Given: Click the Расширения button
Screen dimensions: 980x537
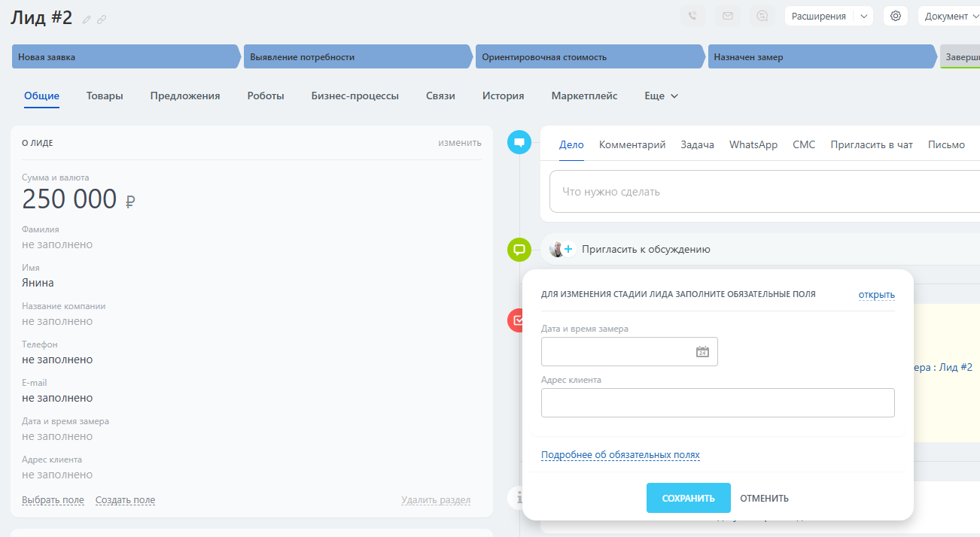Looking at the screenshot, I should click(819, 16).
